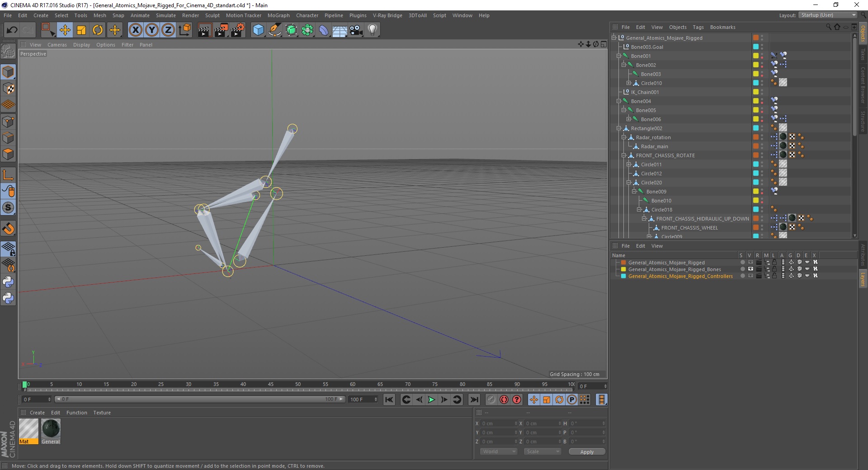Screen dimensions: 868x470
Task: Expand Circle011 in object tree
Action: 629,164
